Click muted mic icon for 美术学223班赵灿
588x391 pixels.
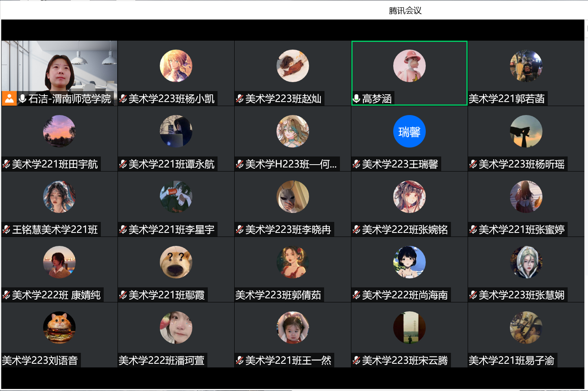240,99
